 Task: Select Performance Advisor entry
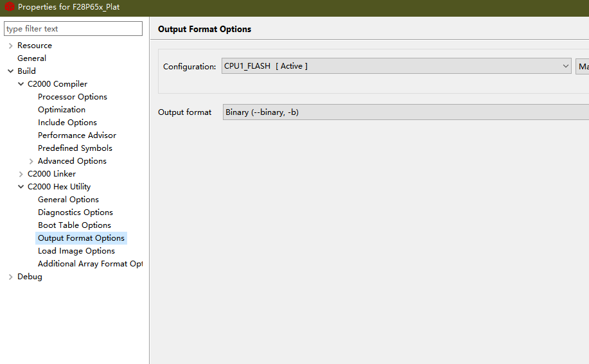(77, 135)
